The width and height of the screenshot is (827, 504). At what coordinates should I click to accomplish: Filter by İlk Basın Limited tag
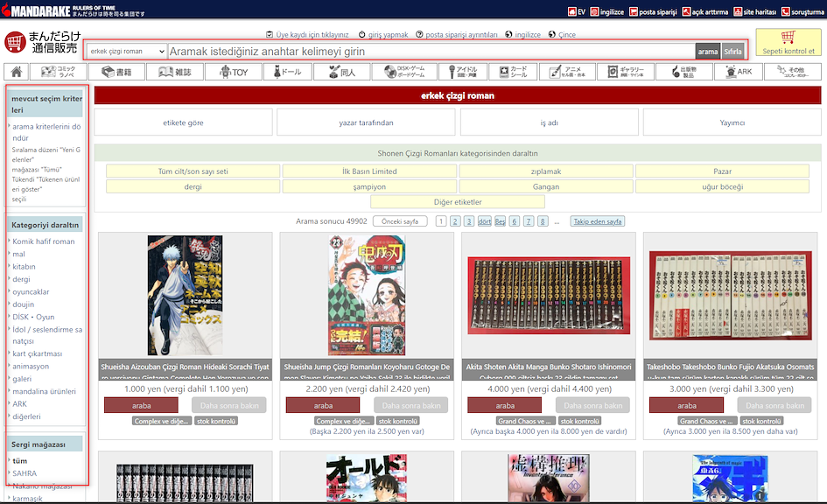point(369,171)
